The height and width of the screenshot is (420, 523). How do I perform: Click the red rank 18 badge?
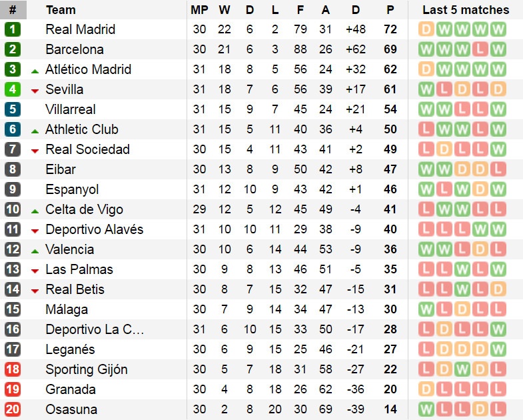[13, 369]
